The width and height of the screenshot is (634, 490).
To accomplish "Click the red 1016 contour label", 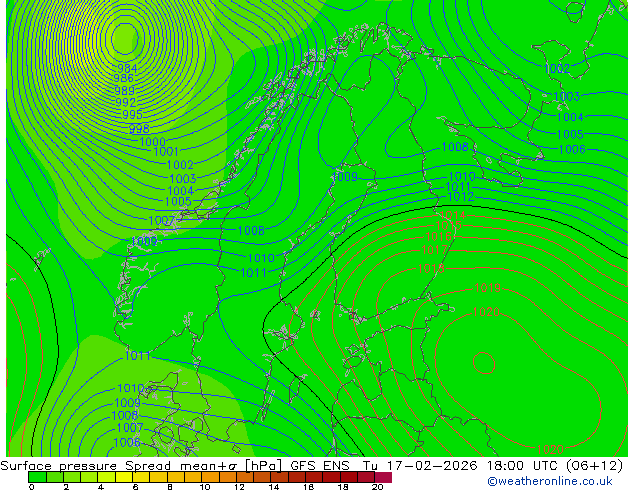I will point(439,236).
